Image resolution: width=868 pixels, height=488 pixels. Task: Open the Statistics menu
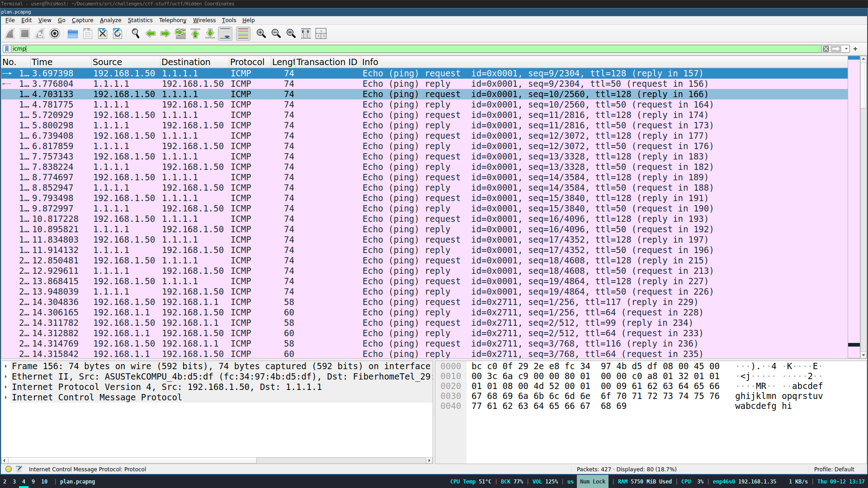[140, 20]
